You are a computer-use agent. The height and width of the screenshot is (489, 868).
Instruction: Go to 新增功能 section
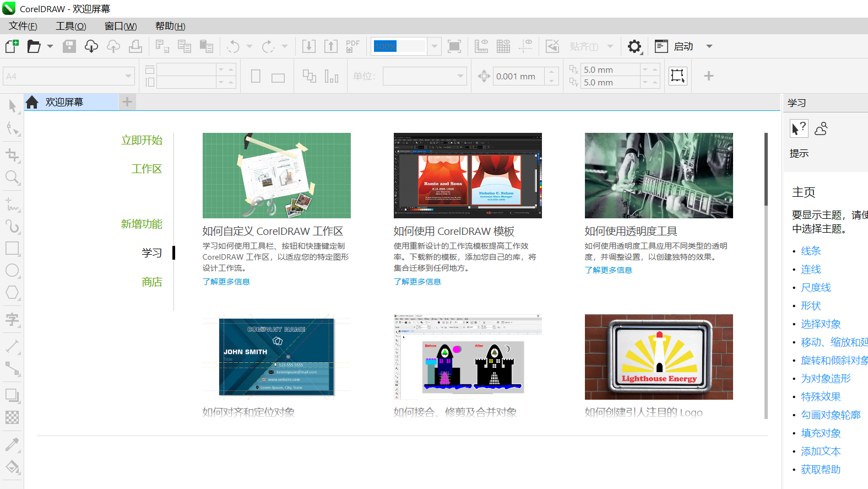tap(142, 224)
